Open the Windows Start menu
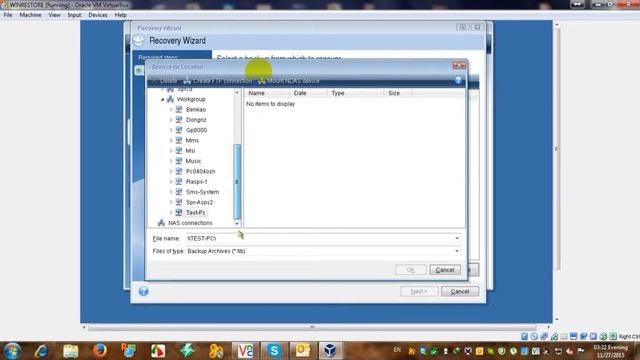Screen dimensions: 640x360 pyautogui.click(x=13, y=351)
